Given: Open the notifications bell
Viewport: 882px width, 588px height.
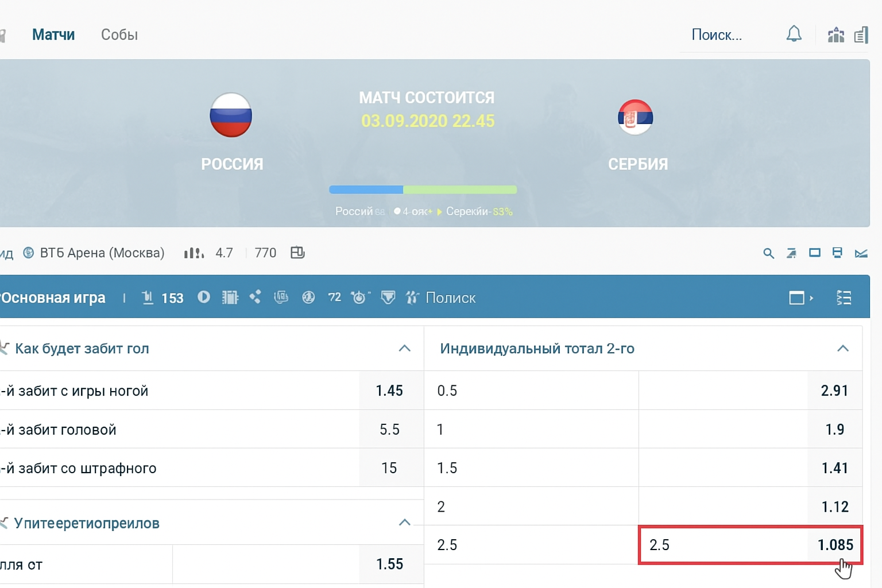Looking at the screenshot, I should click(794, 34).
